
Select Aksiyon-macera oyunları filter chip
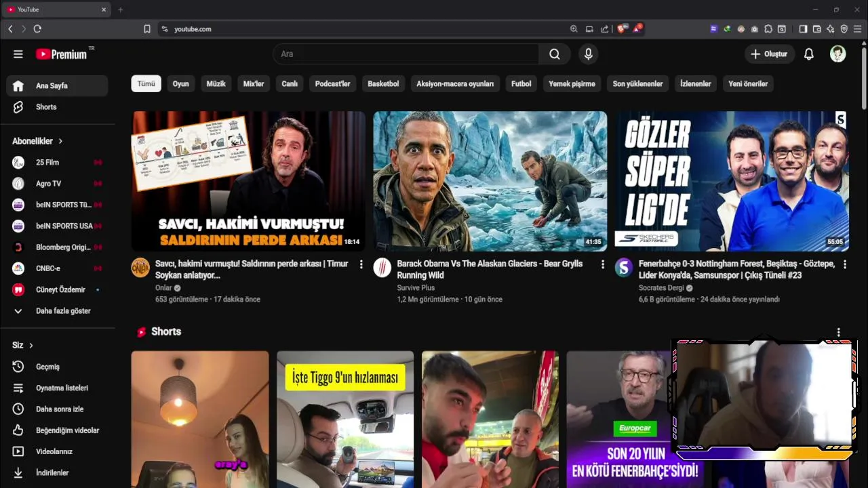coord(455,84)
